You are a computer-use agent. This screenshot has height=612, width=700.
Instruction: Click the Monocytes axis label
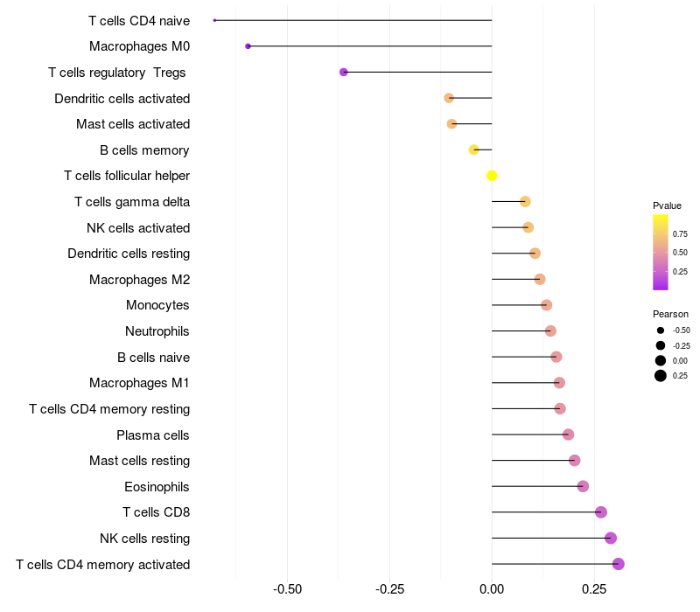(x=157, y=305)
